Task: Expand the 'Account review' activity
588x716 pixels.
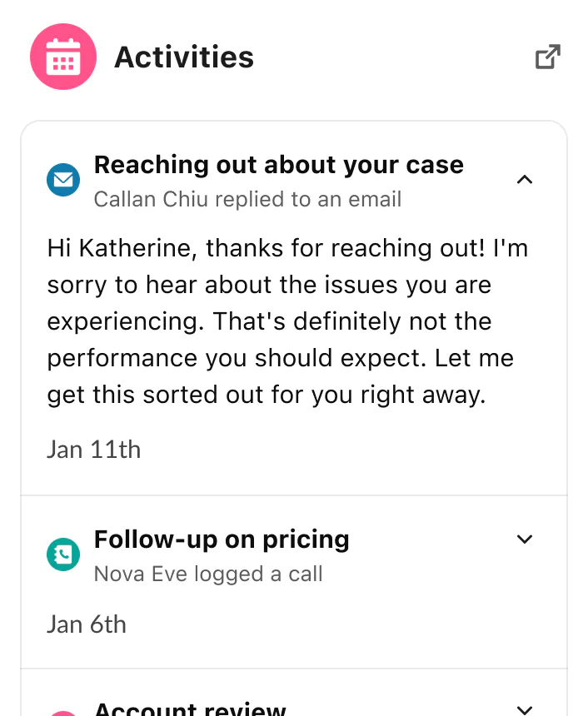Action: 525,709
